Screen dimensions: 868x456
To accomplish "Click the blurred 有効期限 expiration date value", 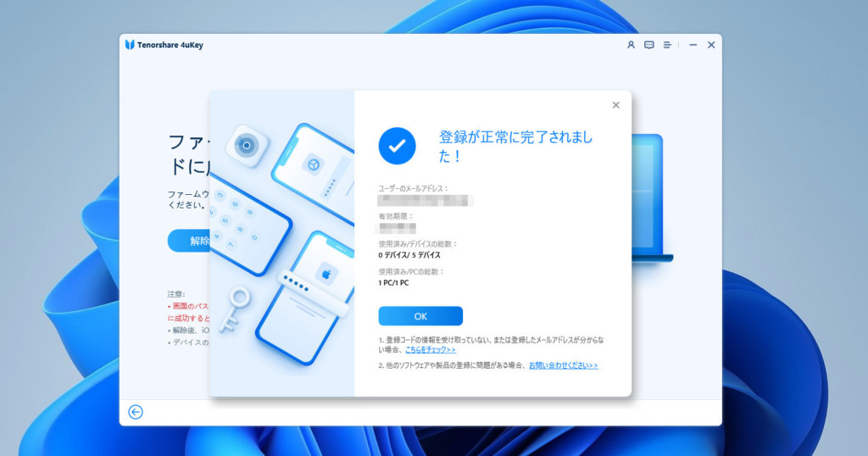I will (397, 228).
